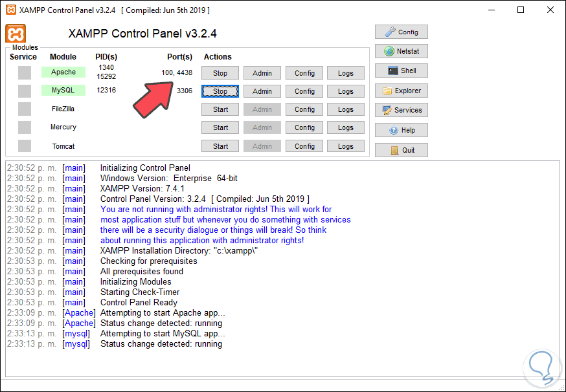Click the title bar XAMPP icon
Screen dimensions: 566x392
[x=11, y=10]
